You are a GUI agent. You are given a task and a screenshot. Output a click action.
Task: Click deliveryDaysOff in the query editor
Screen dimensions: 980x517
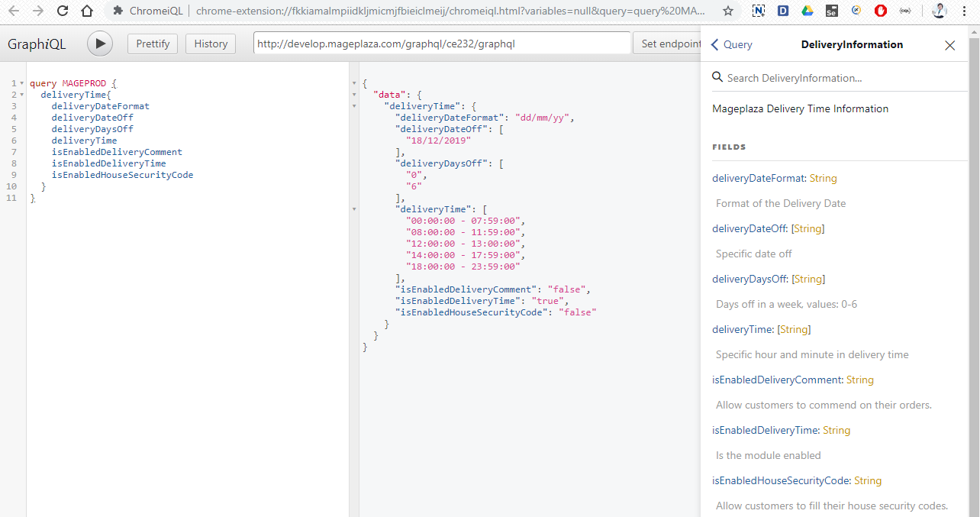coord(92,129)
